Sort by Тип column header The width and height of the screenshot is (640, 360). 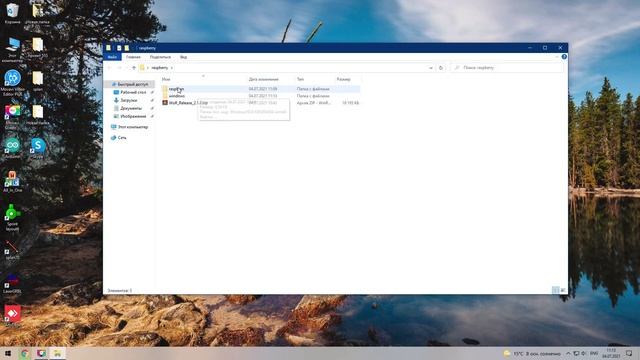300,79
